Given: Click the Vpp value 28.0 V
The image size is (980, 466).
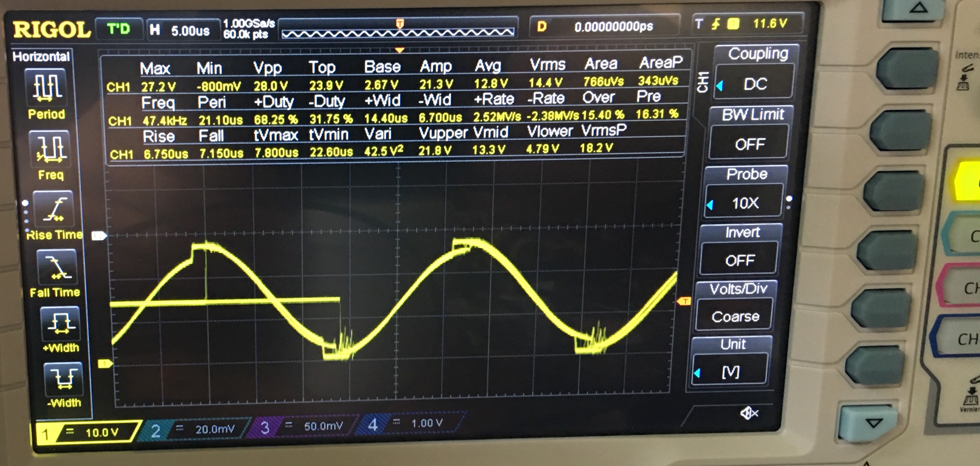Looking at the screenshot, I should tap(271, 86).
